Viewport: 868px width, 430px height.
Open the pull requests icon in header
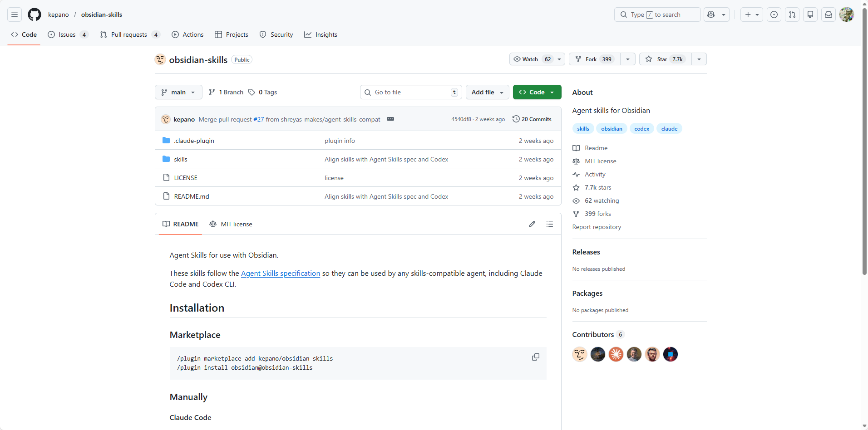pyautogui.click(x=792, y=15)
